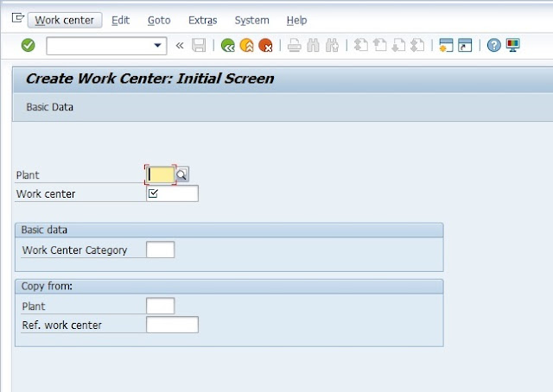Click the Customize Local Layout monitor icon
The image size is (553, 392).
pyautogui.click(x=512, y=46)
